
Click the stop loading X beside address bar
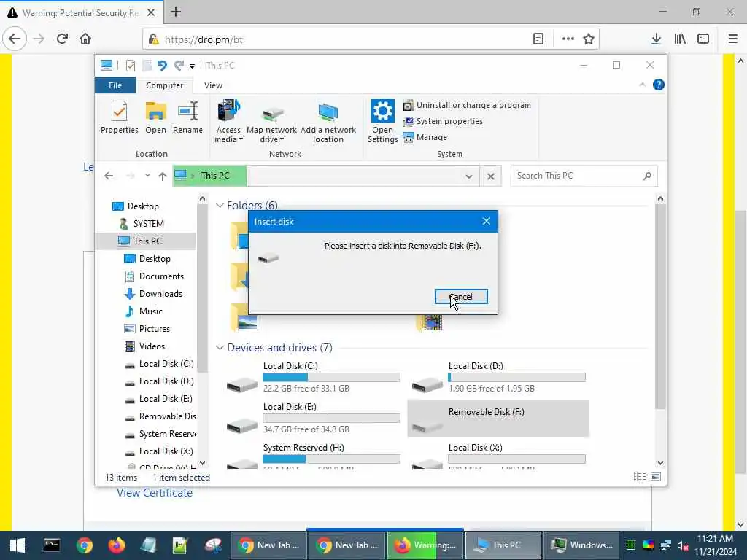pos(491,176)
